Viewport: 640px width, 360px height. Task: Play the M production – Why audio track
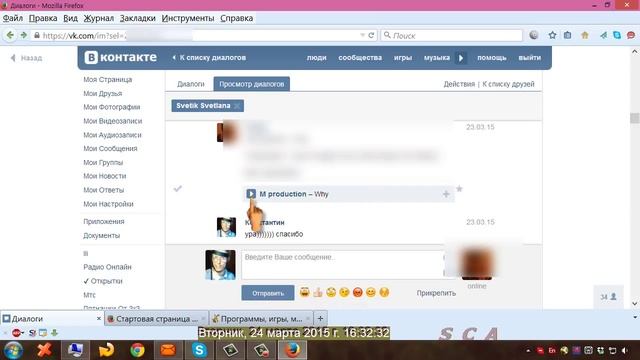click(251, 194)
